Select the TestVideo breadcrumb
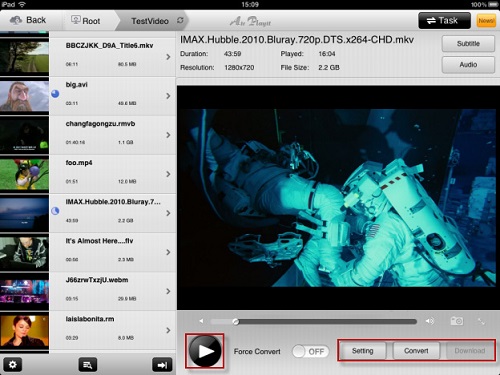The width and height of the screenshot is (500, 375). tap(150, 21)
